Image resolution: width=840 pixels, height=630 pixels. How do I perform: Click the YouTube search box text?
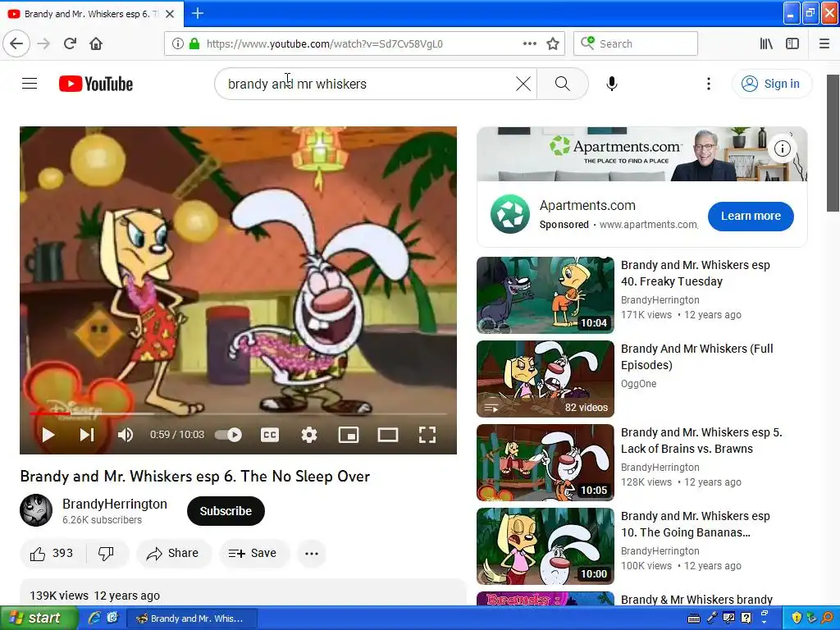pyautogui.click(x=297, y=84)
